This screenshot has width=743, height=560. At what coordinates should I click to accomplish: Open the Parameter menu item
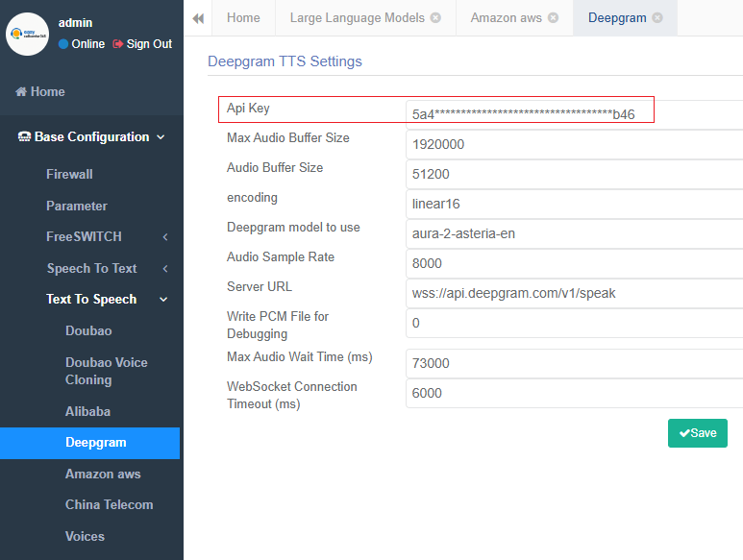coord(77,206)
